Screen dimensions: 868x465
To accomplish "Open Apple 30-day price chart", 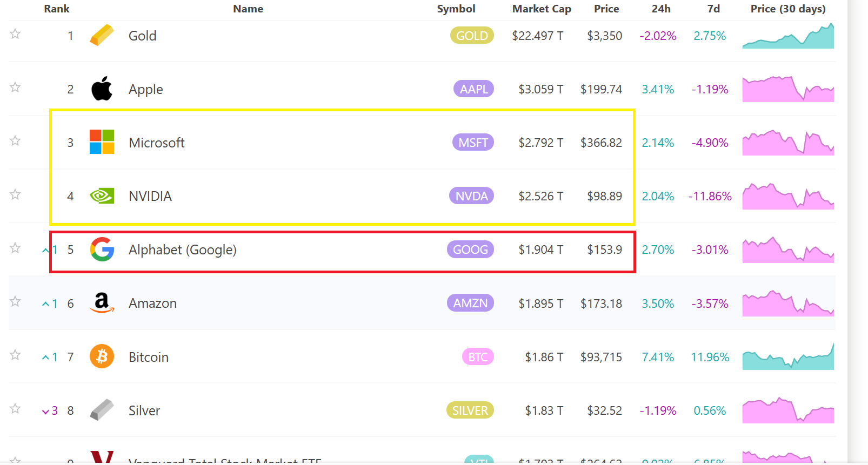I will (788, 89).
